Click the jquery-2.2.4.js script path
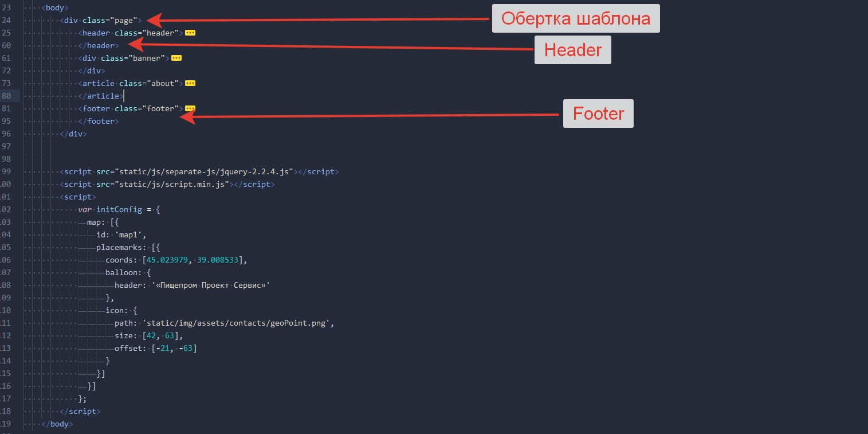 point(205,172)
